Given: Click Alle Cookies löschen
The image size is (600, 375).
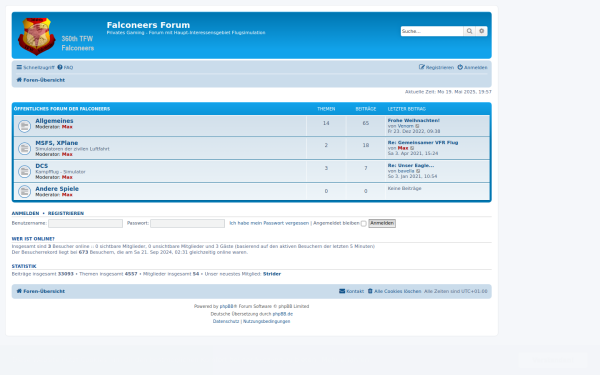Looking at the screenshot, I should (x=394, y=291).
